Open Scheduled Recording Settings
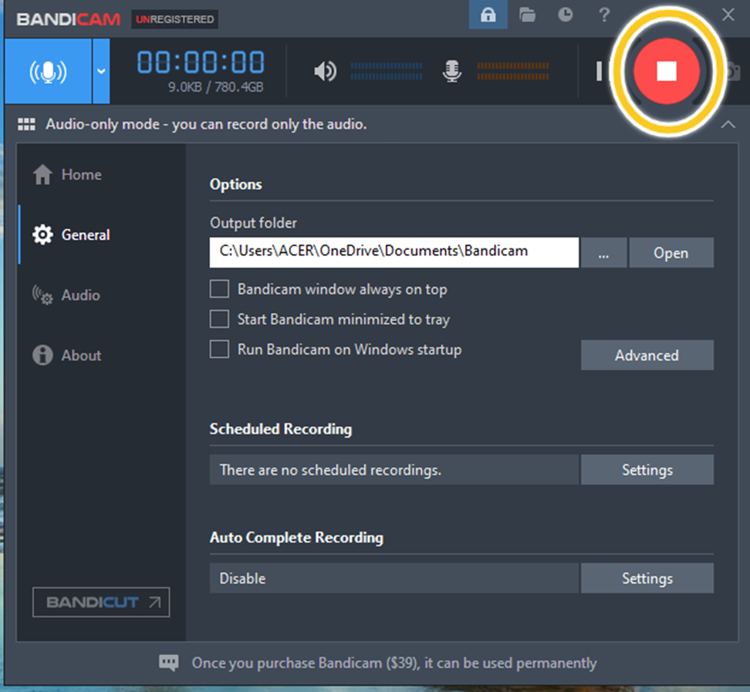750x692 pixels. tap(647, 470)
